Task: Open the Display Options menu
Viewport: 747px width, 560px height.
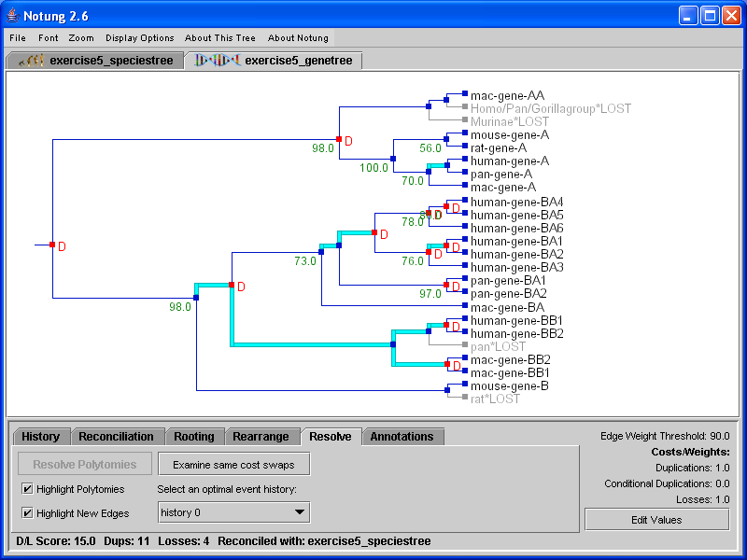Action: click(140, 38)
